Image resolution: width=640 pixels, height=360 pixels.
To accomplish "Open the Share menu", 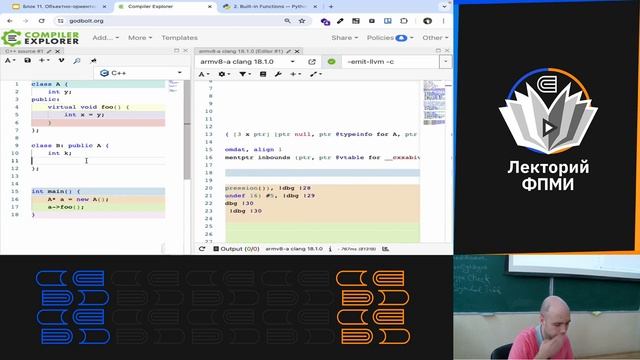I will 344,38.
